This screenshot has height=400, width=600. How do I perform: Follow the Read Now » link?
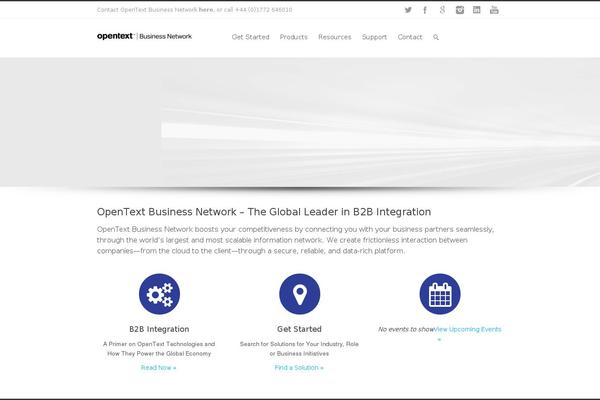pyautogui.click(x=158, y=367)
